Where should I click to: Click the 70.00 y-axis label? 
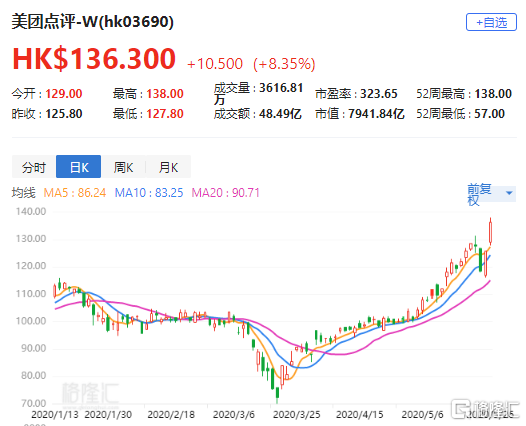tap(34, 403)
